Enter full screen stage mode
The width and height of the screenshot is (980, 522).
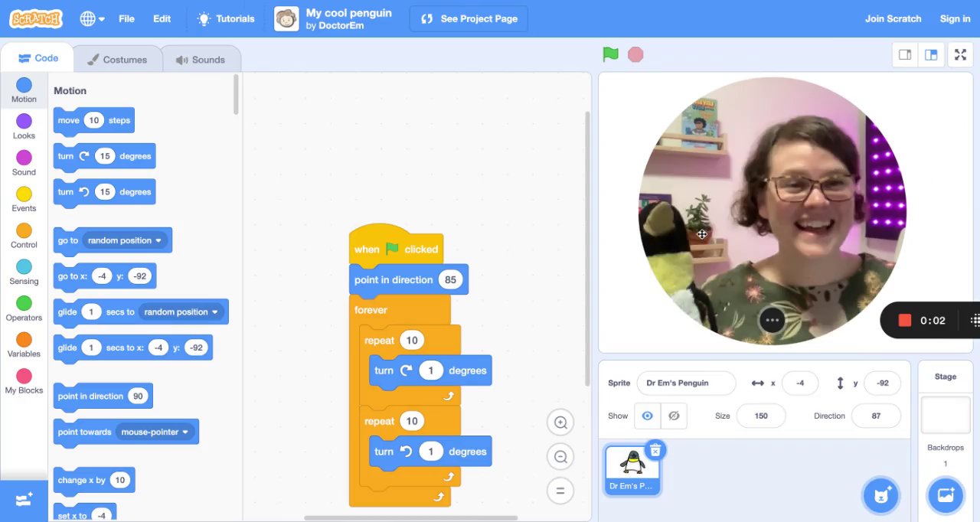(960, 54)
